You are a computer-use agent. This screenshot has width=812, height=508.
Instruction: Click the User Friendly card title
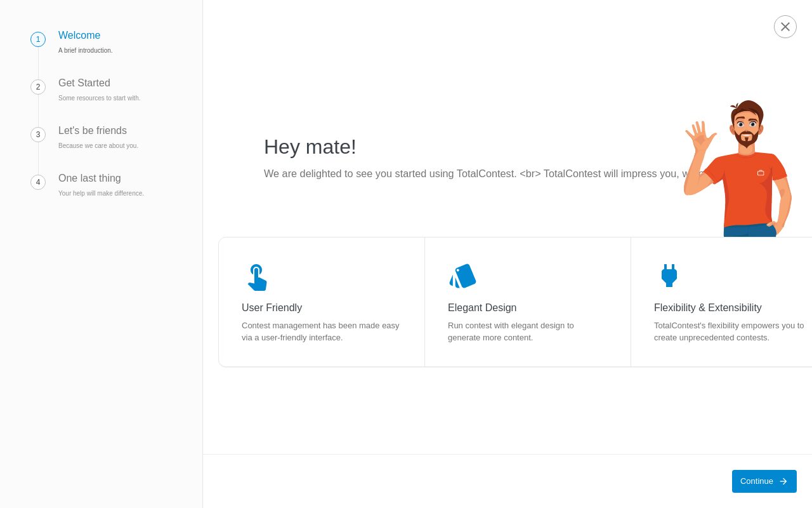tap(272, 308)
